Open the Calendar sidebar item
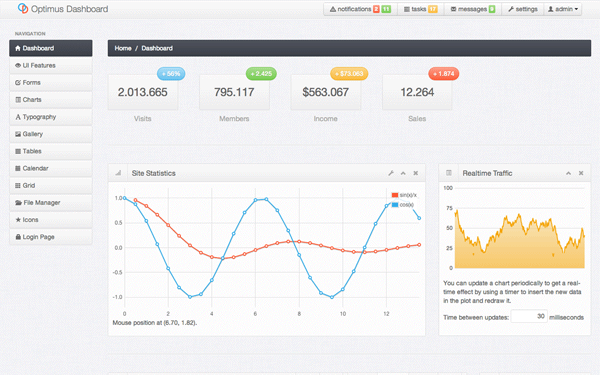The image size is (600, 375). [51, 168]
